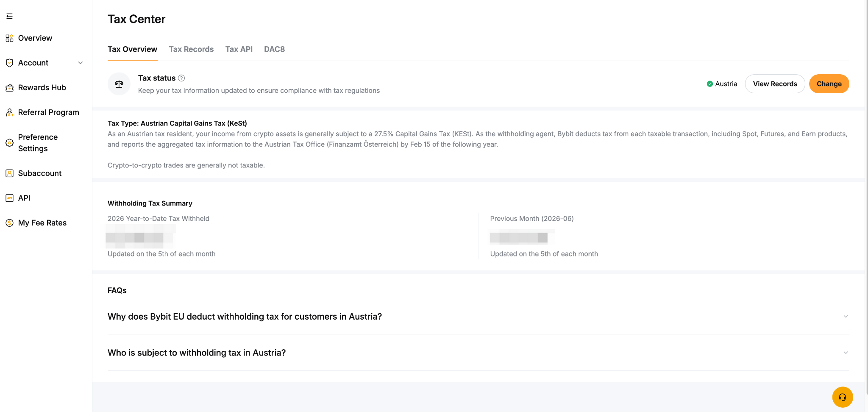Image resolution: width=868 pixels, height=412 pixels.
Task: Click the Preference Settings gear icon
Action: [x=9, y=143]
